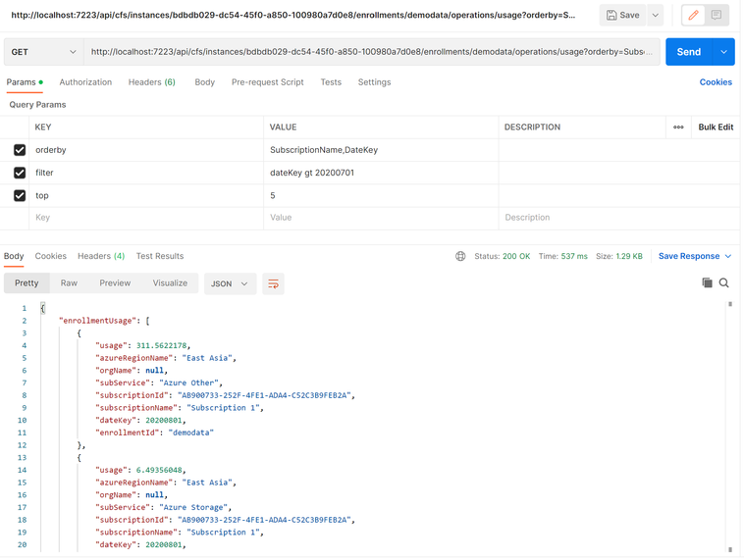
Task: Open column options ellipsis icon
Action: (678, 127)
